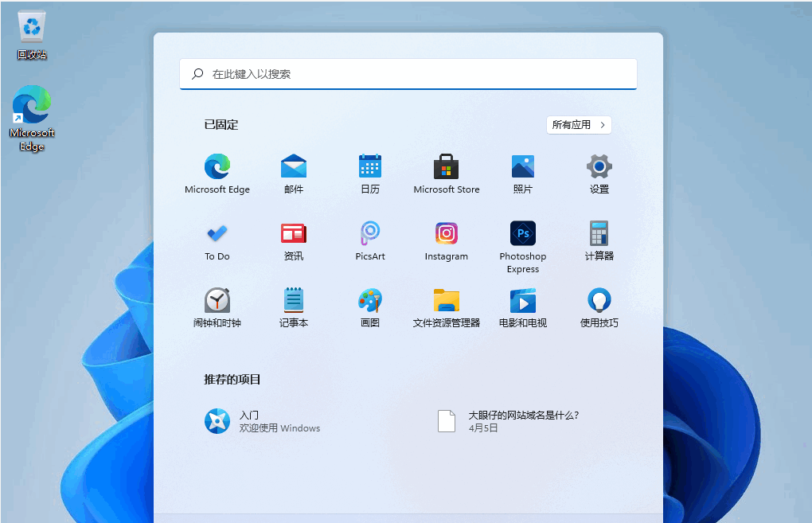812x523 pixels.
Task: Open Instagram app
Action: pyautogui.click(x=447, y=240)
